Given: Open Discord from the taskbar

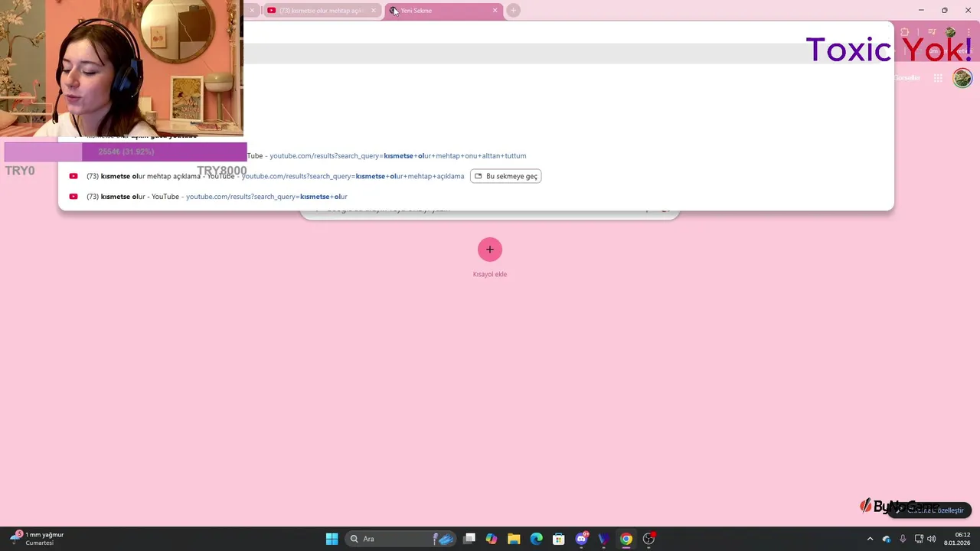Looking at the screenshot, I should [x=581, y=539].
